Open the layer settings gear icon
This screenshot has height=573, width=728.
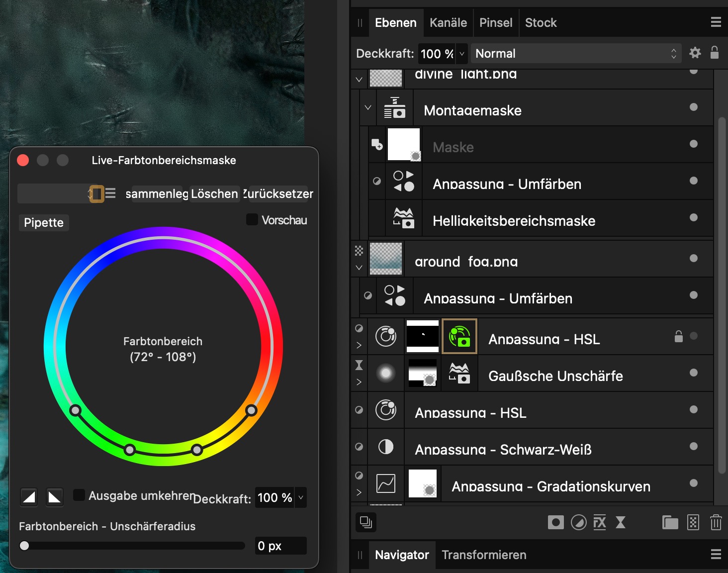click(x=695, y=53)
